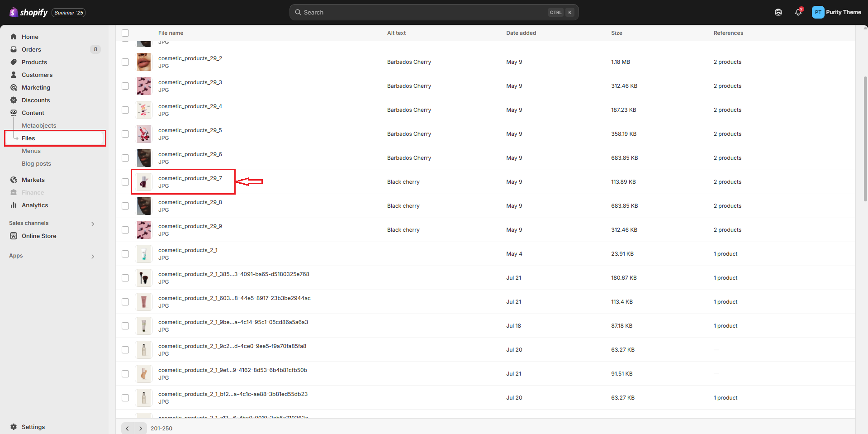Select checkbox for cosmetic_products_29_5

point(125,134)
